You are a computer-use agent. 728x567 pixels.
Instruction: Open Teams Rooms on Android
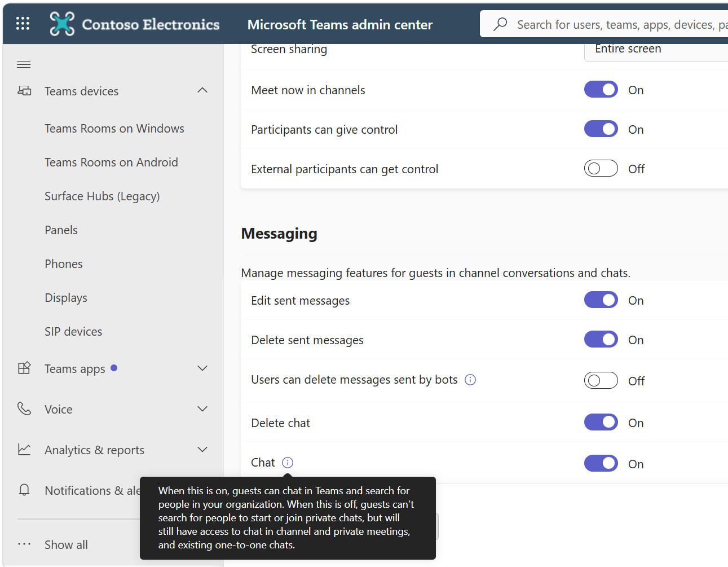(111, 162)
